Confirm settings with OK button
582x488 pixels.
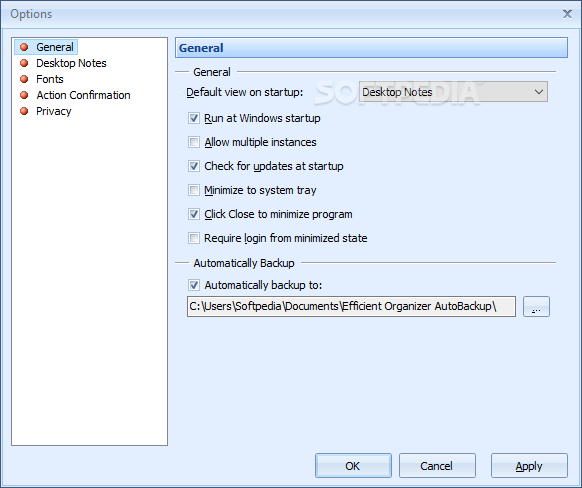pyautogui.click(x=353, y=466)
